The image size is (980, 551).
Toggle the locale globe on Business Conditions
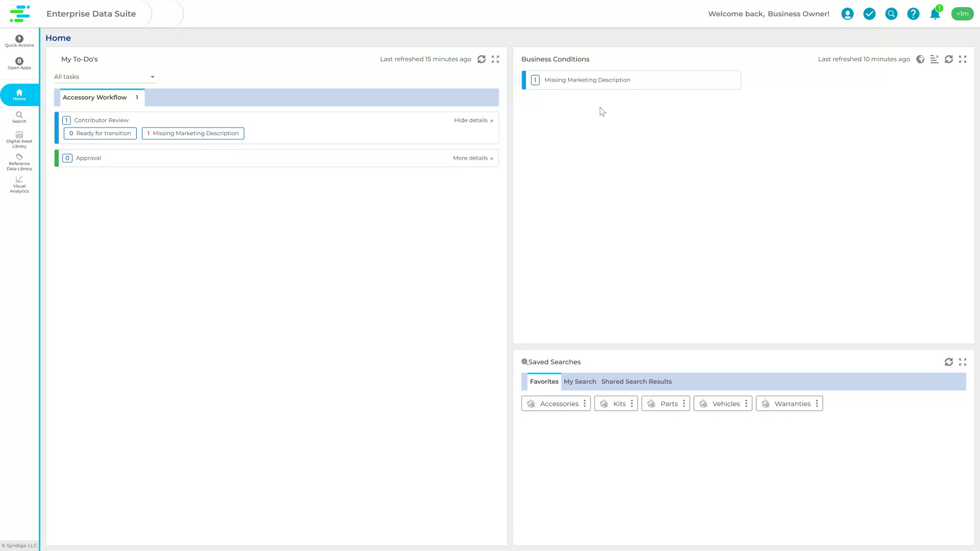[920, 59]
